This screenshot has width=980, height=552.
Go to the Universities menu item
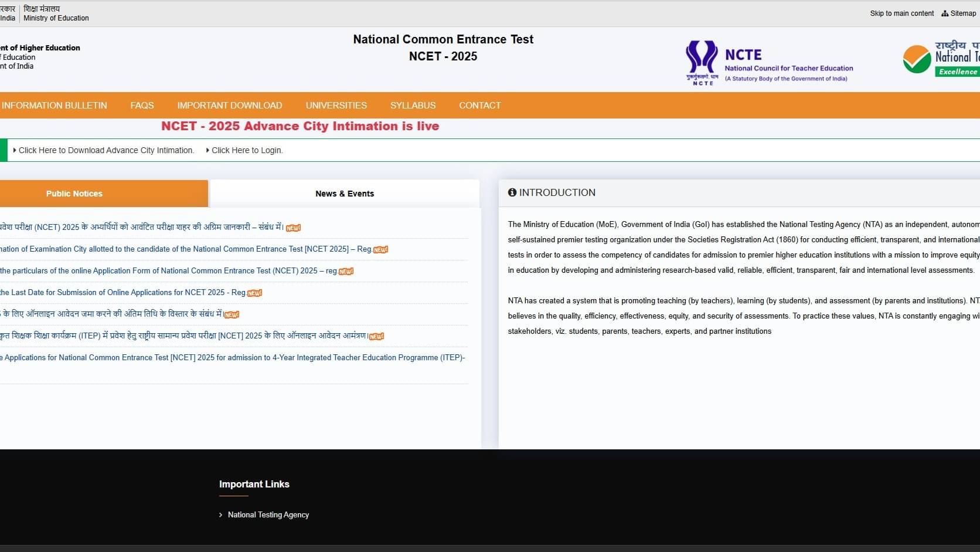click(336, 106)
